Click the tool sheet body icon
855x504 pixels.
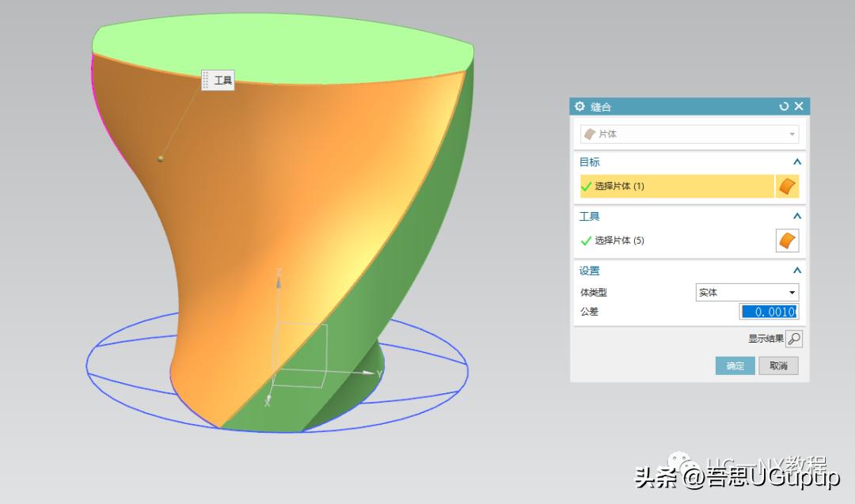788,241
